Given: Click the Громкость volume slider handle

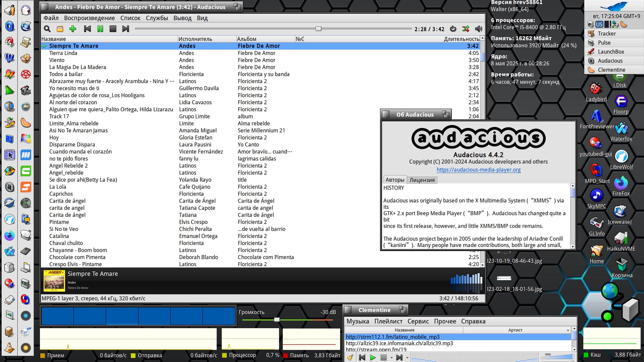Looking at the screenshot, I should pos(277,320).
